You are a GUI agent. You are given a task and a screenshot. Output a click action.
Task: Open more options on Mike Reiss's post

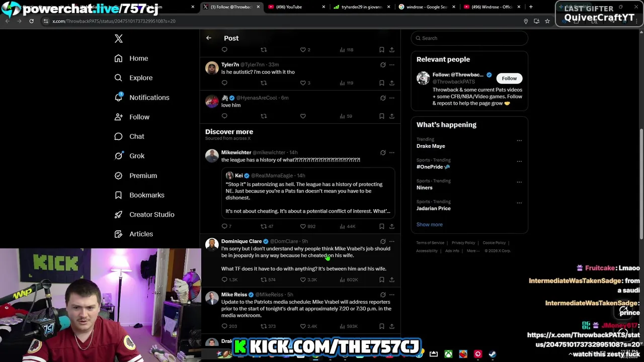[x=392, y=295]
